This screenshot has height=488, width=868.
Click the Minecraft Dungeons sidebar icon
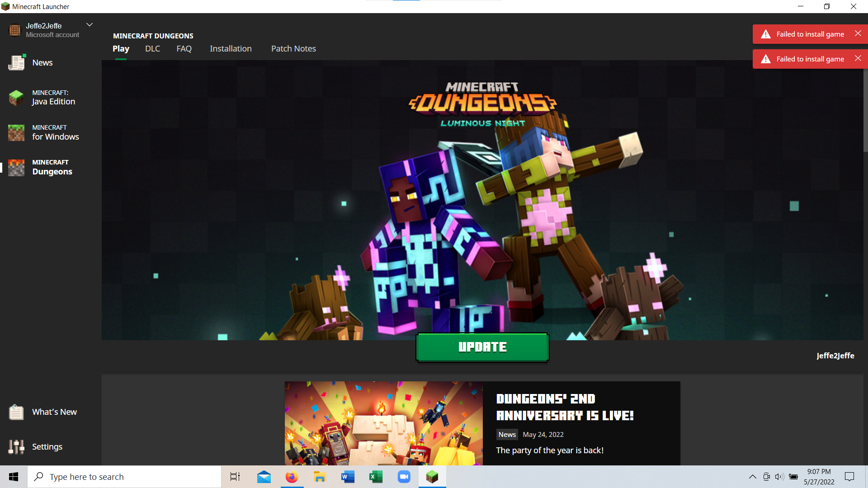tap(17, 167)
